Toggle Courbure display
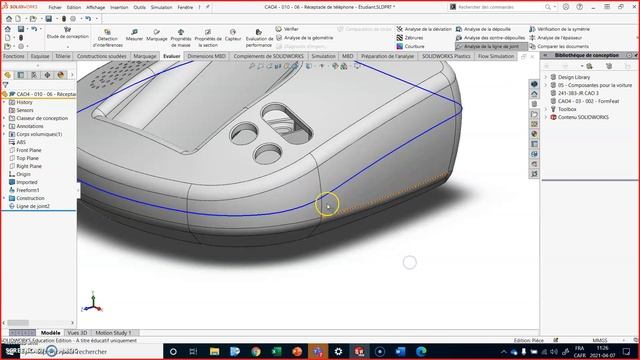 point(410,46)
